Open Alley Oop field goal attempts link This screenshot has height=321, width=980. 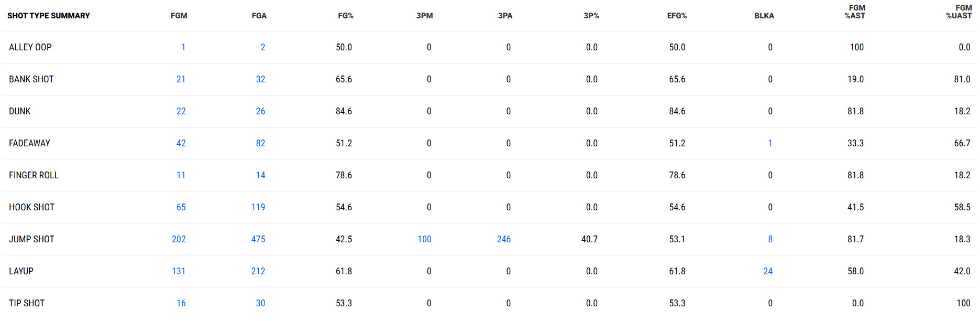[263, 47]
